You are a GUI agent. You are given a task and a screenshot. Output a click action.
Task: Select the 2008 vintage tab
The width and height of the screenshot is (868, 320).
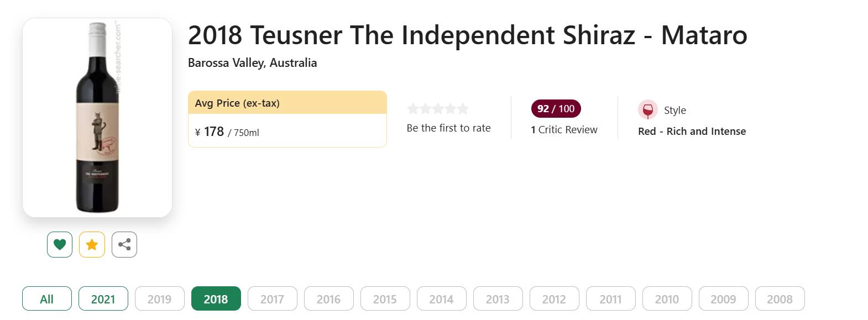tap(780, 299)
